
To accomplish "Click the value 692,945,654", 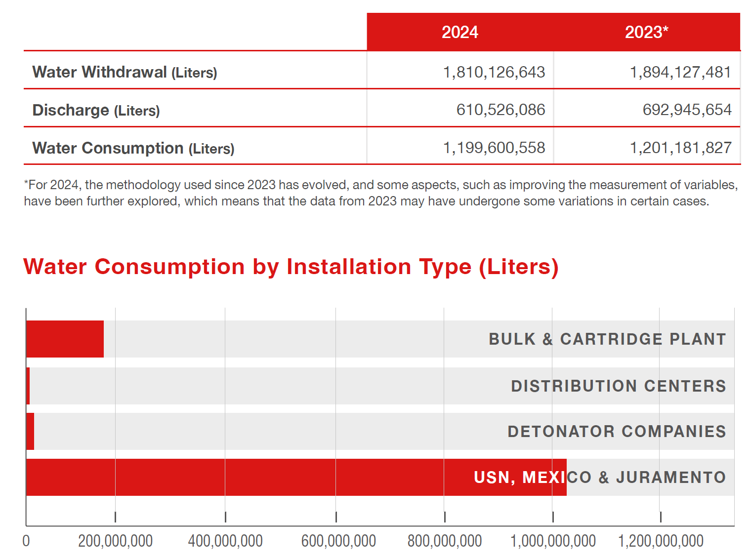I will tap(687, 110).
